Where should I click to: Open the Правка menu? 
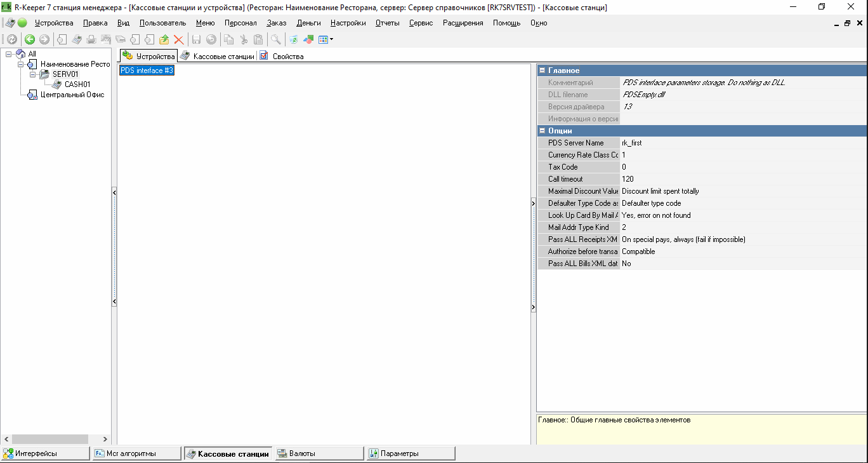coord(95,23)
